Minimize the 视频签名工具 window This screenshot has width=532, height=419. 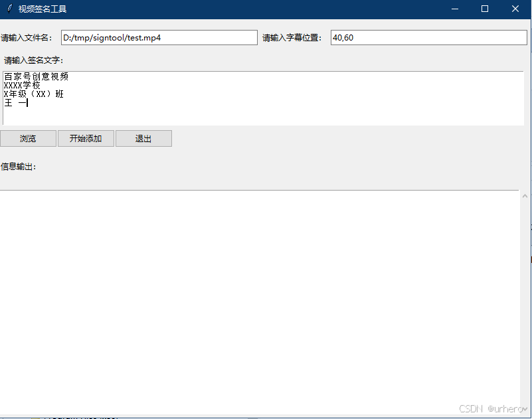[x=455, y=9]
